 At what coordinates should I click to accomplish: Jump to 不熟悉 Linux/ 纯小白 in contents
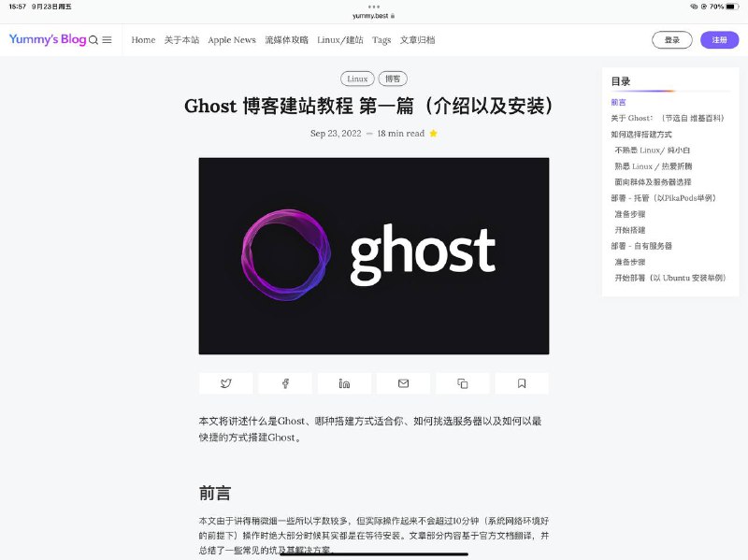(x=652, y=151)
